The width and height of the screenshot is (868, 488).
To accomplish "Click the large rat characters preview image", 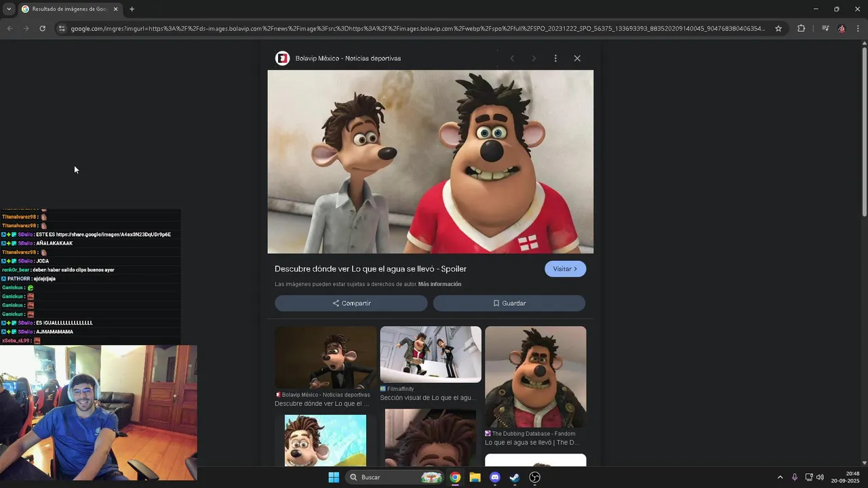I will [431, 161].
